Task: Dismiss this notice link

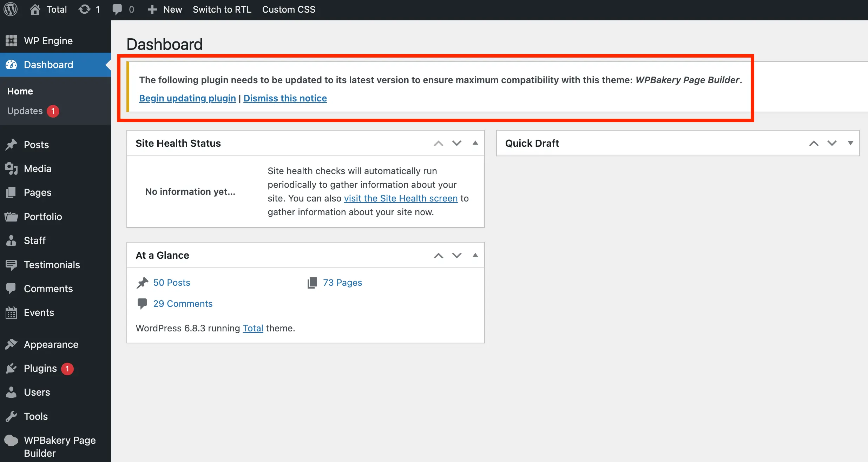Action: tap(285, 98)
